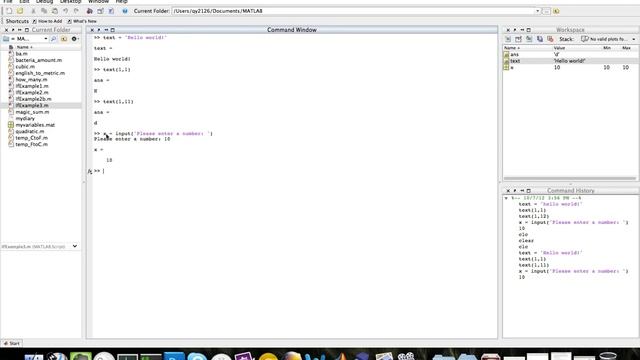The width and height of the screenshot is (640, 360).
Task: Open the What's New shortcut
Action: pyautogui.click(x=82, y=21)
